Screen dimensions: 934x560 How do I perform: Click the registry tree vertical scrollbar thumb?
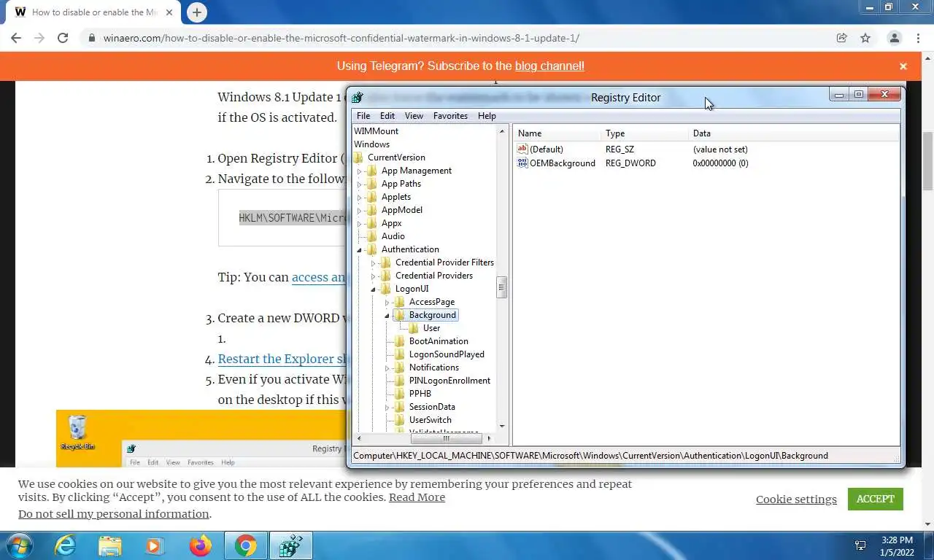[502, 287]
